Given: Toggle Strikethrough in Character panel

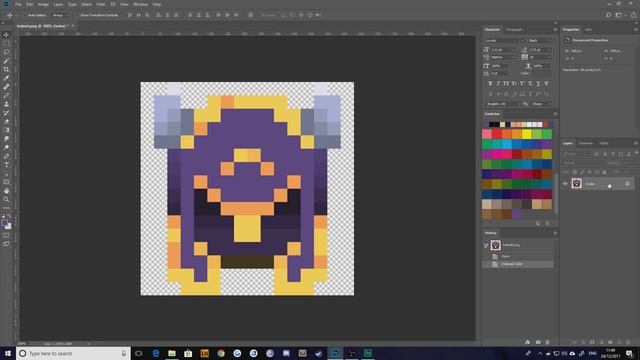Looking at the screenshot, I should [x=547, y=83].
